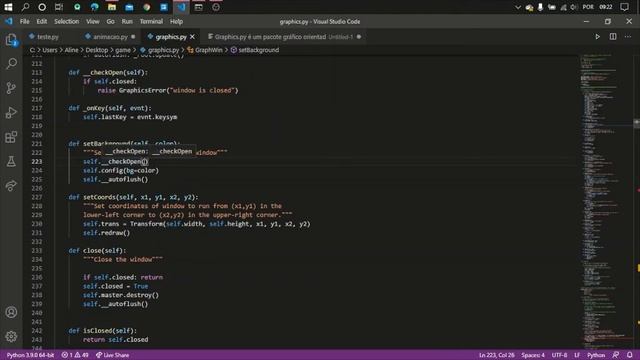Screen dimensions: 640x360
Task: Click the system clock showing 09:22
Action: [x=606, y=7]
